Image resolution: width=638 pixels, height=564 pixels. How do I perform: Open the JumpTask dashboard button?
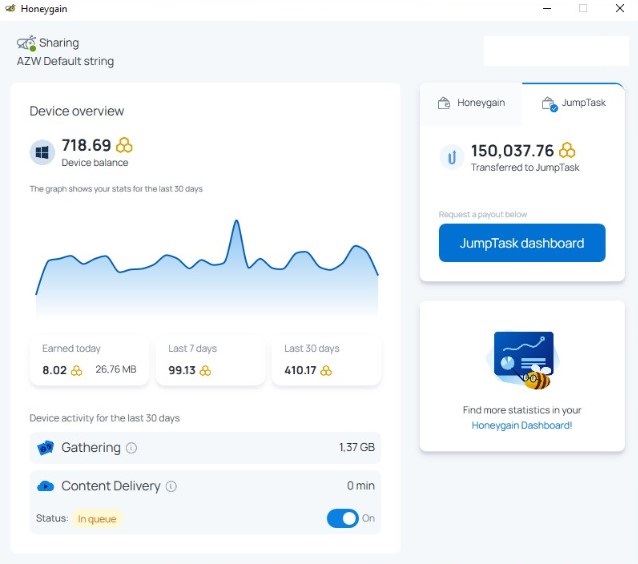(522, 243)
